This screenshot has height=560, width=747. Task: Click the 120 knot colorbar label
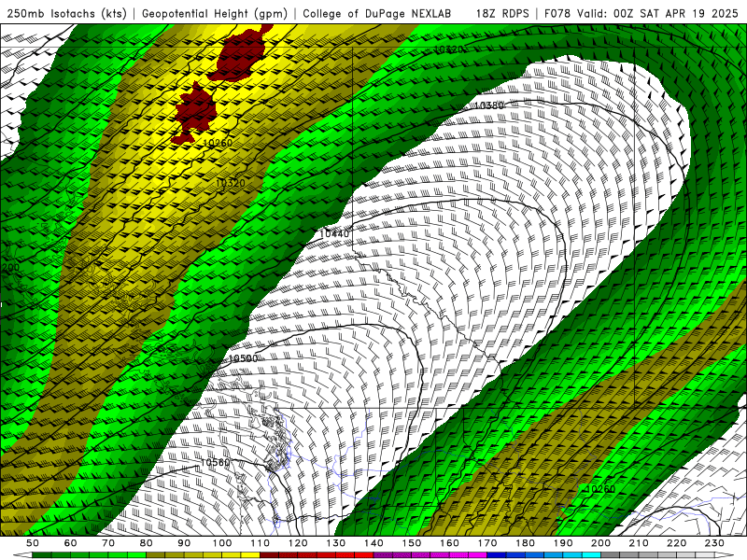point(298,543)
